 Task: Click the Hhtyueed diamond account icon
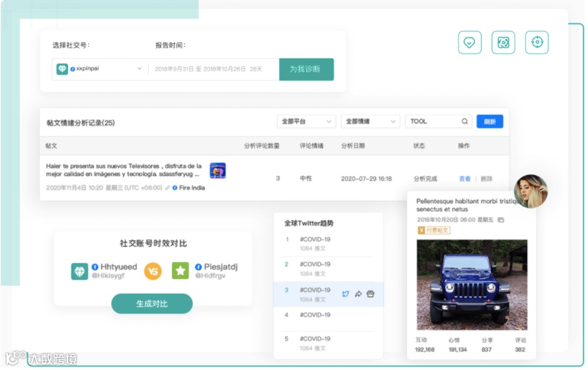79,271
